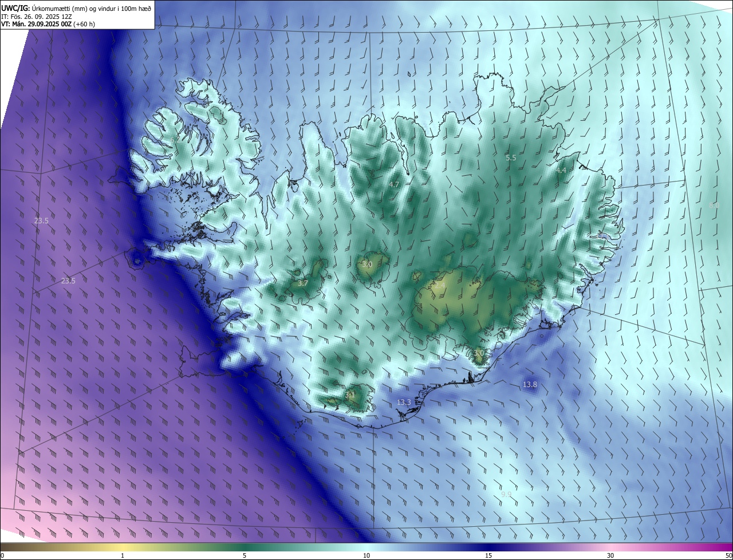Image resolution: width=733 pixels, height=560 pixels.
Task: Click the 4.7 value in north Iceland
Action: [394, 184]
